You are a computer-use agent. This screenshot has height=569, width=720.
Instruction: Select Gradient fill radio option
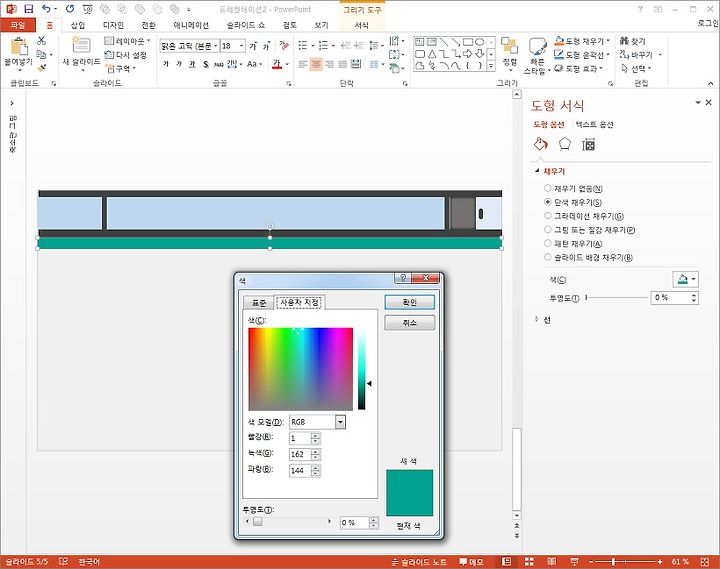(547, 215)
